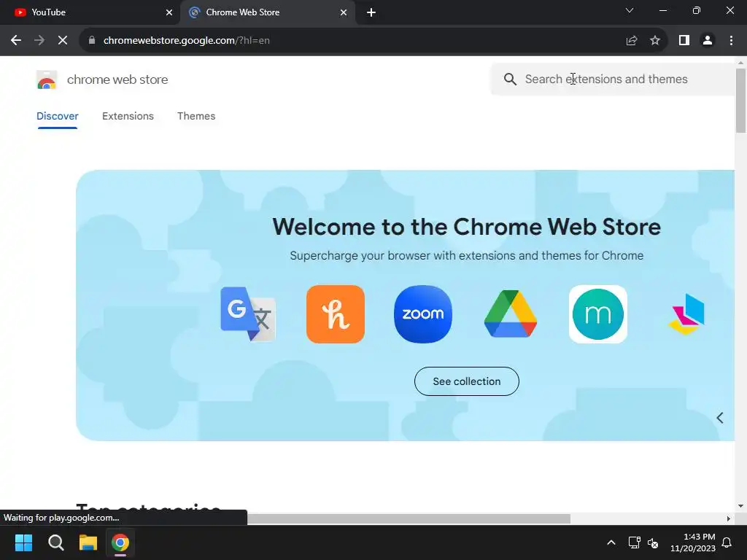
Task: Click the vertical scrollbar thumb
Action: tap(740, 101)
